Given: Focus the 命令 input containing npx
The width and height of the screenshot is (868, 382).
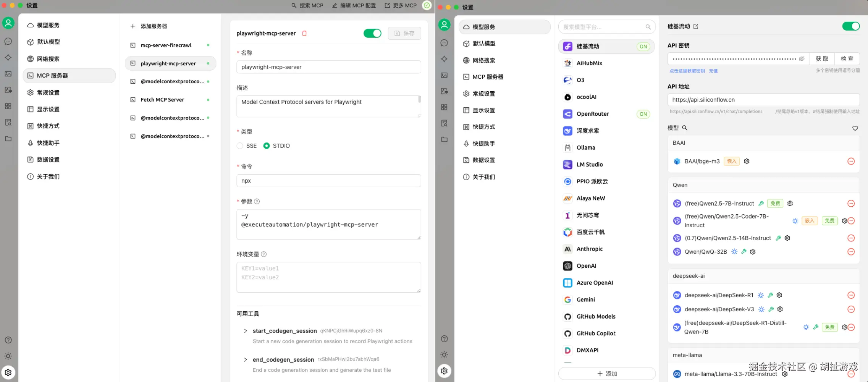Looking at the screenshot, I should pos(329,181).
